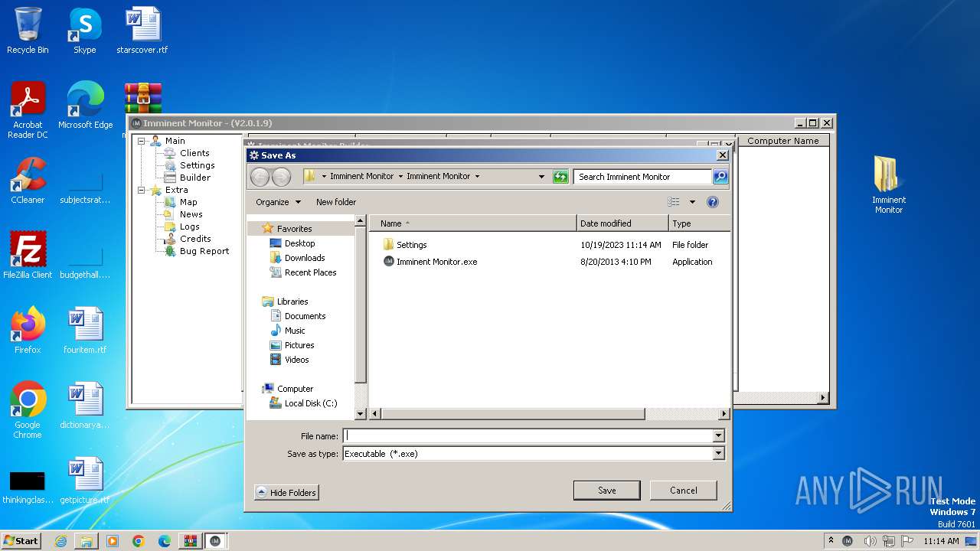Open the Recycle Bin desktop icon
Viewport: 980px width, 551px height.
28,31
